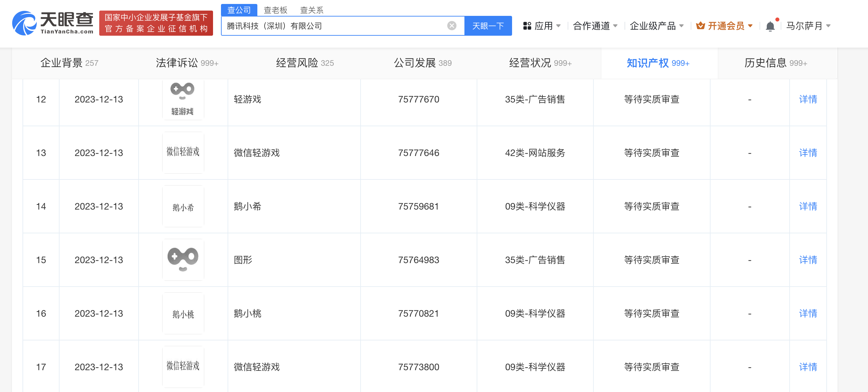868x392 pixels.
Task: View the 鹅小希 trademark thumbnail
Action: tap(183, 207)
